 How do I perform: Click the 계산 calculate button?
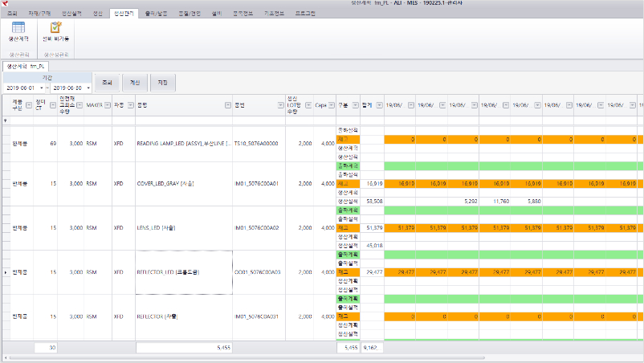pos(135,83)
